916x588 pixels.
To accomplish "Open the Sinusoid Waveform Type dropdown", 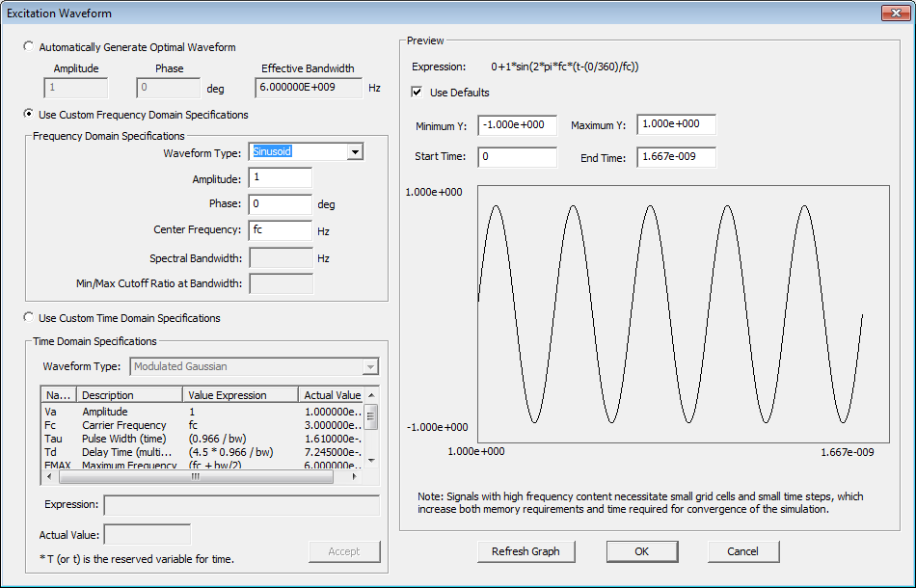I will click(355, 151).
